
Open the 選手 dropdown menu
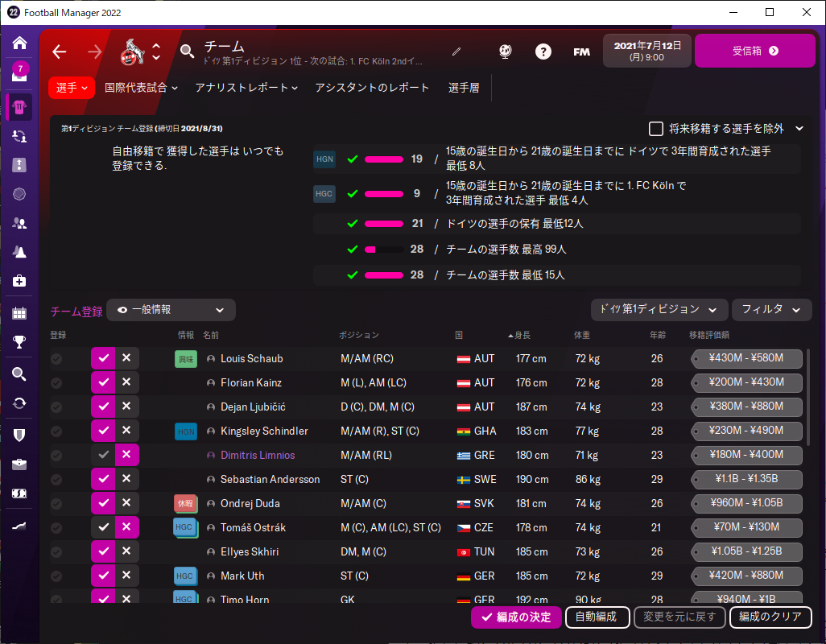71,88
